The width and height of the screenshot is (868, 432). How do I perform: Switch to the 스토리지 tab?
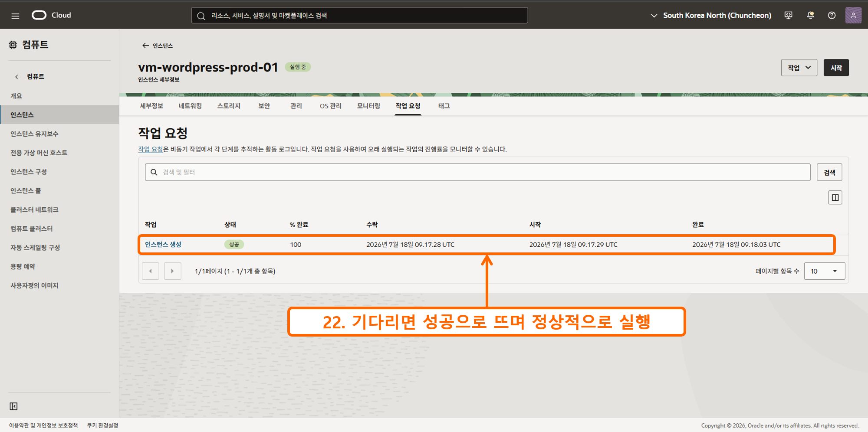click(x=229, y=106)
